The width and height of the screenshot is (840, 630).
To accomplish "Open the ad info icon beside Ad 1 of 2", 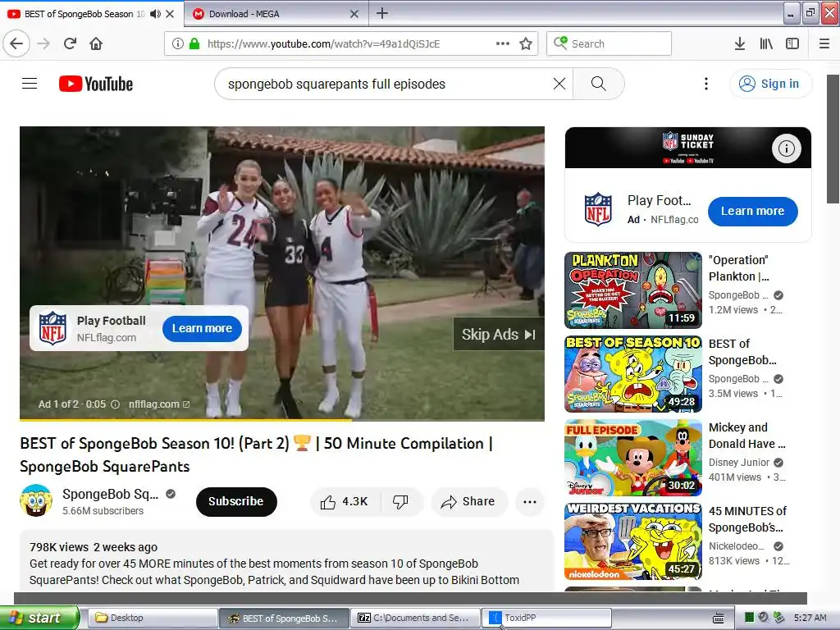I will [x=115, y=404].
